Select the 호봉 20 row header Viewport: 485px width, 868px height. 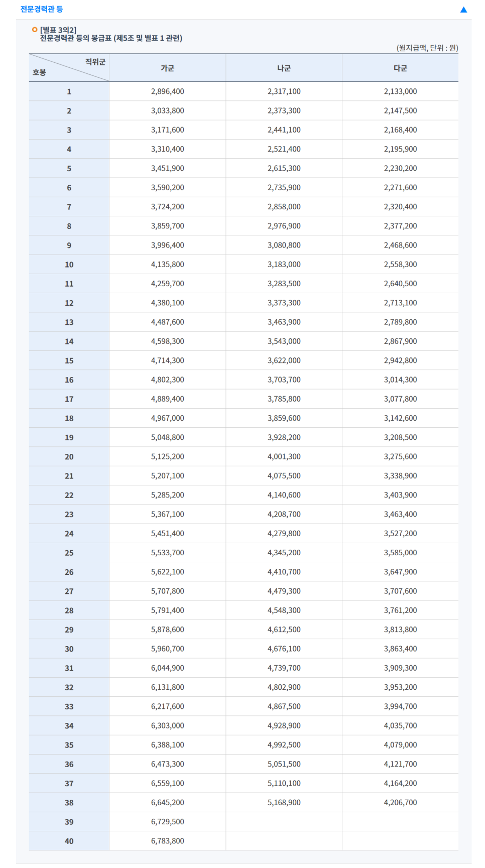click(x=69, y=457)
